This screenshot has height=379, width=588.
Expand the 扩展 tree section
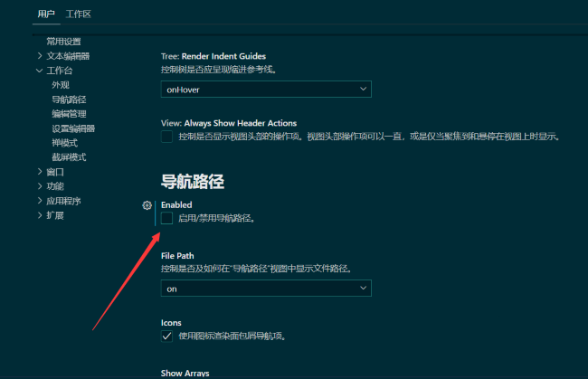(x=55, y=215)
